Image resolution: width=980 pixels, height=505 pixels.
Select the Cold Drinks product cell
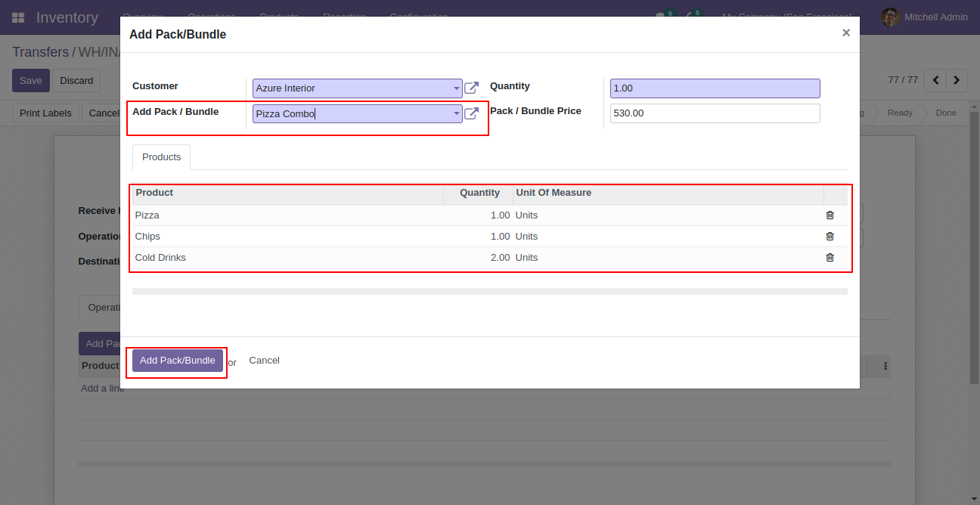coord(287,258)
